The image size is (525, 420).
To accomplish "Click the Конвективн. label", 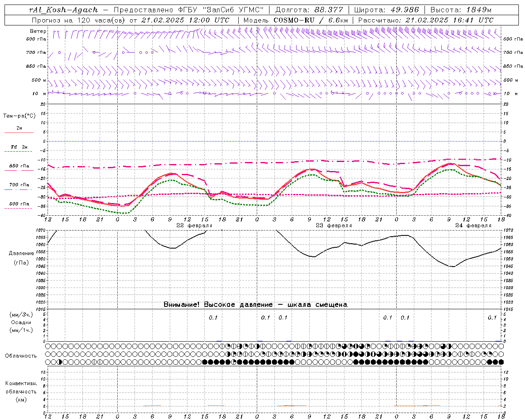I will pyautogui.click(x=21, y=383).
